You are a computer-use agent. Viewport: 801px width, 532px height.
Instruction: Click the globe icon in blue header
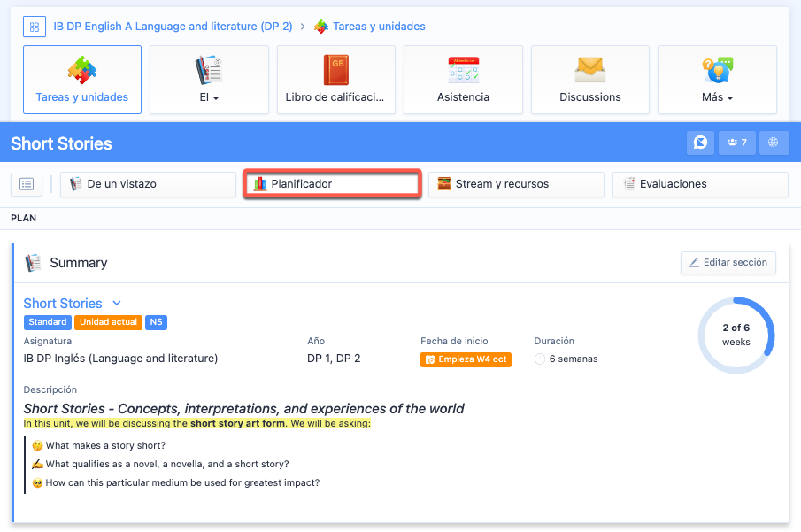(x=773, y=143)
